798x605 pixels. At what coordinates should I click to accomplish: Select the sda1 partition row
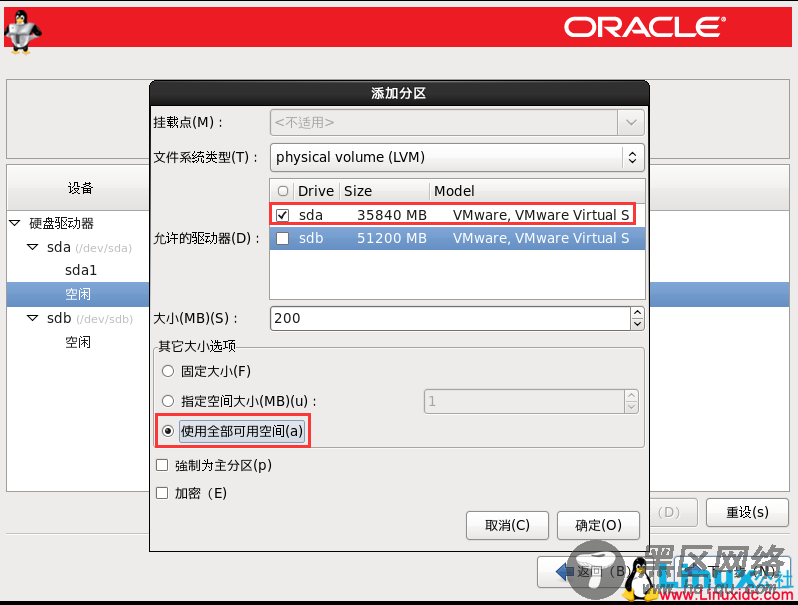tap(78, 271)
